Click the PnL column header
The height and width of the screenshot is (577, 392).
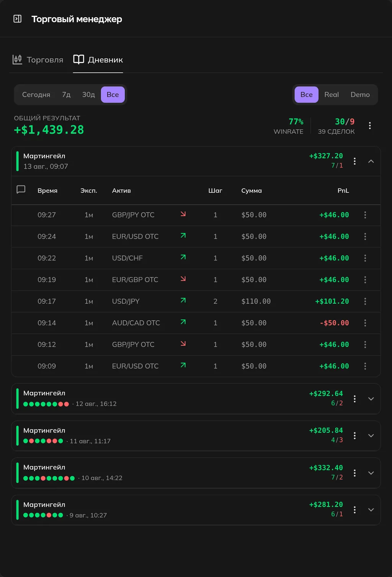coord(343,190)
